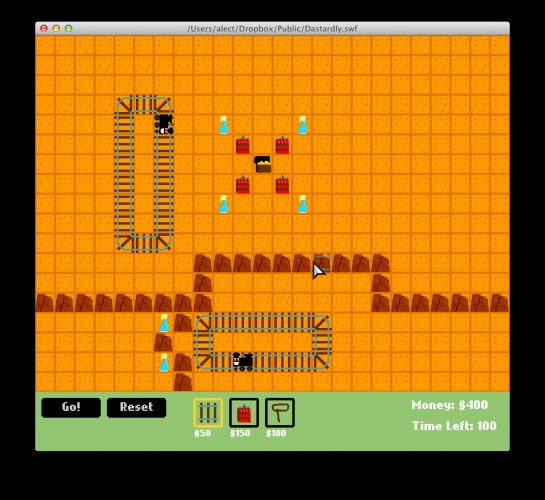Click the lower damsel behind the rocks at lower left
The width and height of the screenshot is (545, 500).
[164, 363]
